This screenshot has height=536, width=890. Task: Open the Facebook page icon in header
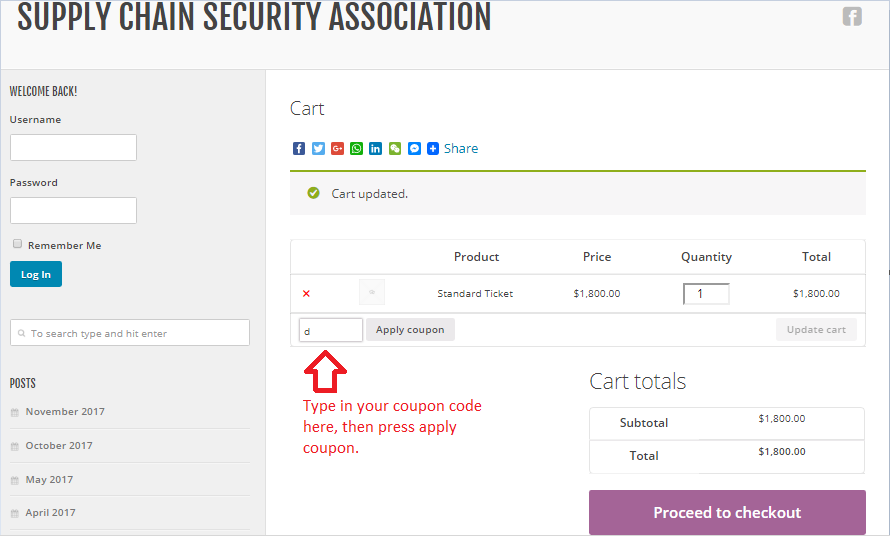point(852,16)
